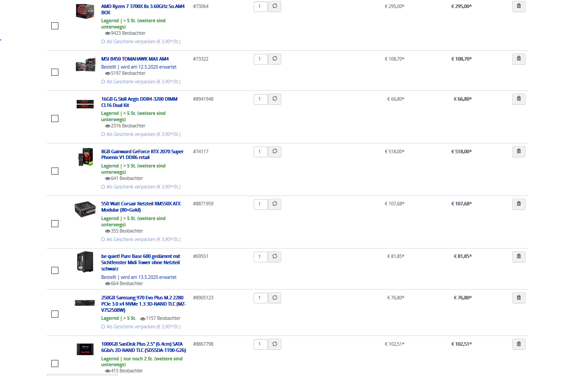588x376 pixels.
Task: Update quantity for be quiet! Pure Base 600
Action: coord(275,257)
